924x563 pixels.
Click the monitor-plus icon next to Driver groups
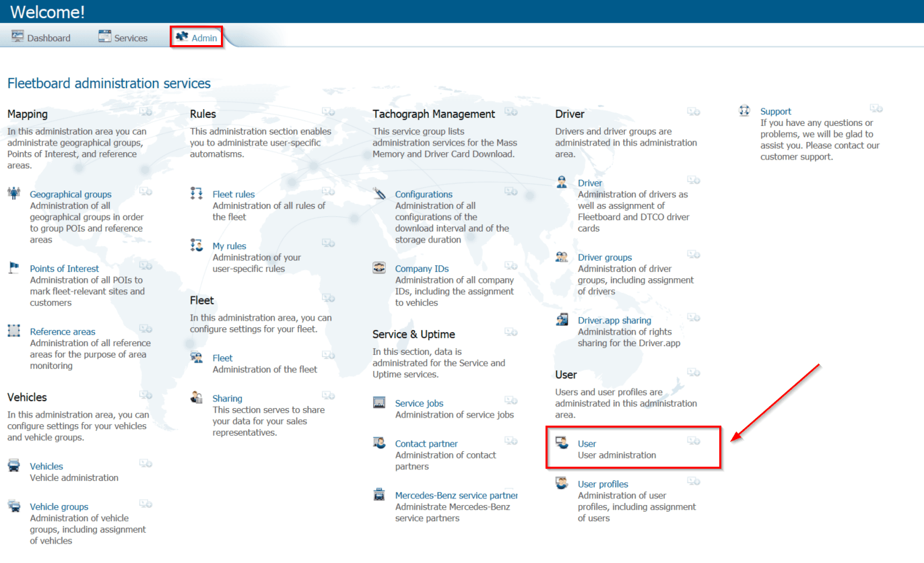coord(694,254)
